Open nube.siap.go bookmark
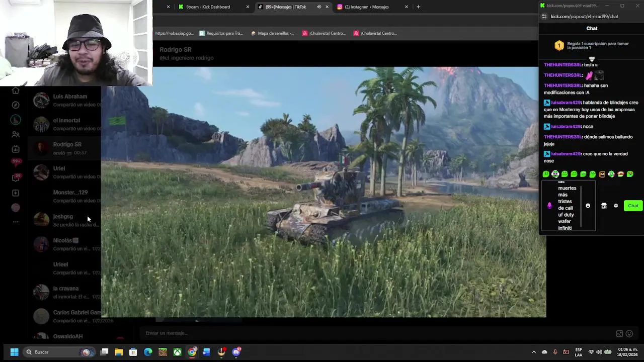644x362 pixels. click(174, 33)
